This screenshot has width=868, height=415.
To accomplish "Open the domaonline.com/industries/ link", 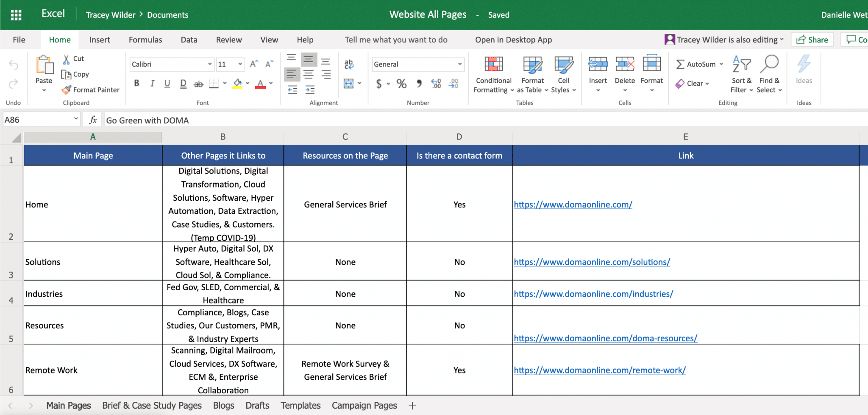I will coord(593,294).
